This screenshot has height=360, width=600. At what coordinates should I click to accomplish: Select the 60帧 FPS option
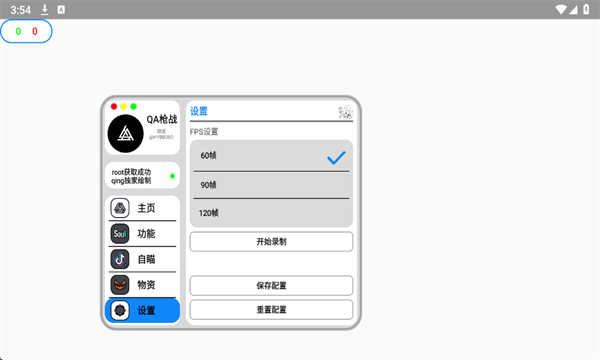(271, 156)
